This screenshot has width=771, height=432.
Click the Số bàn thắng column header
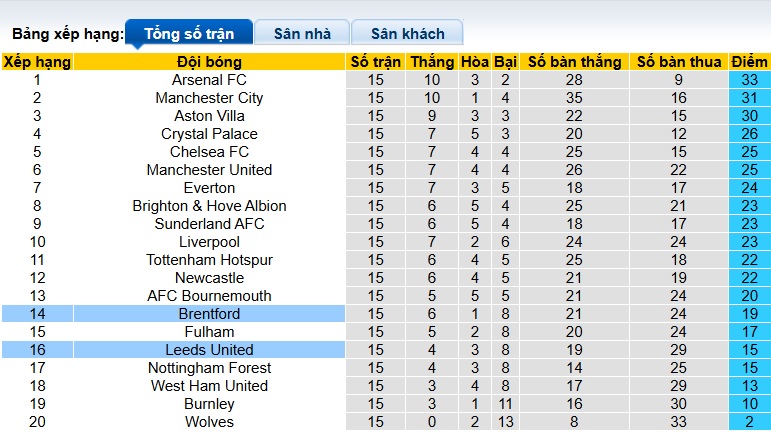click(574, 62)
